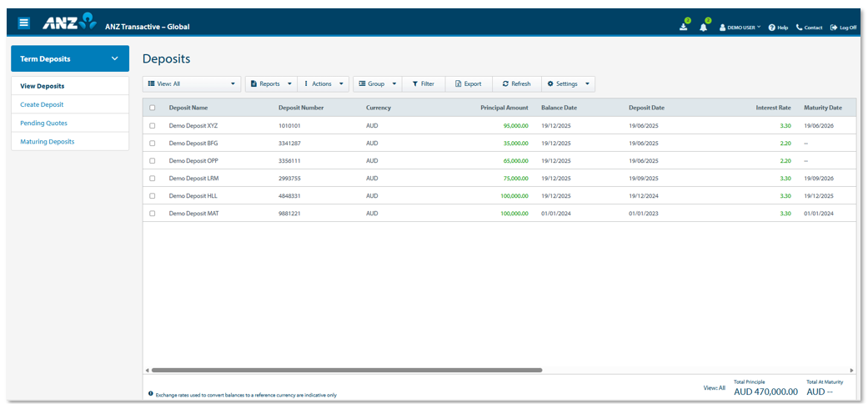
Task: Click the Refresh toolbar button
Action: click(516, 84)
